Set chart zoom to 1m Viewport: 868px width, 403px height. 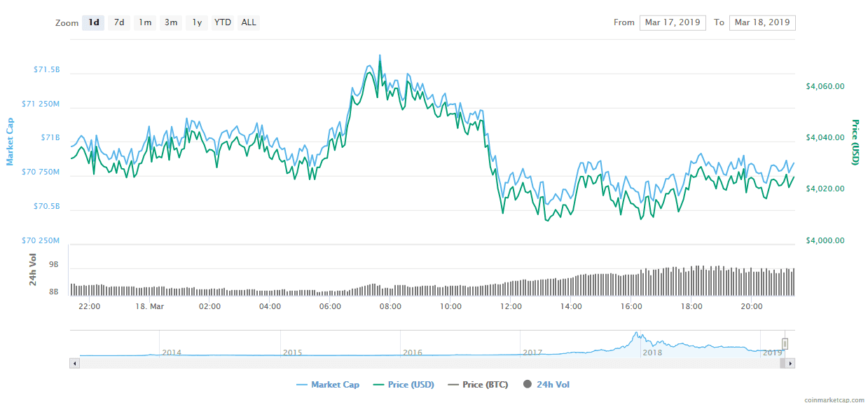(x=145, y=22)
